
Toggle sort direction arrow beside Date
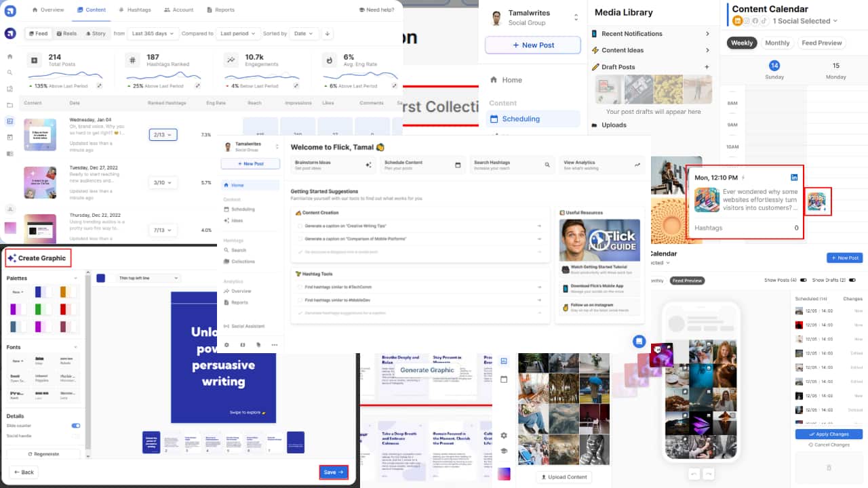pos(328,33)
